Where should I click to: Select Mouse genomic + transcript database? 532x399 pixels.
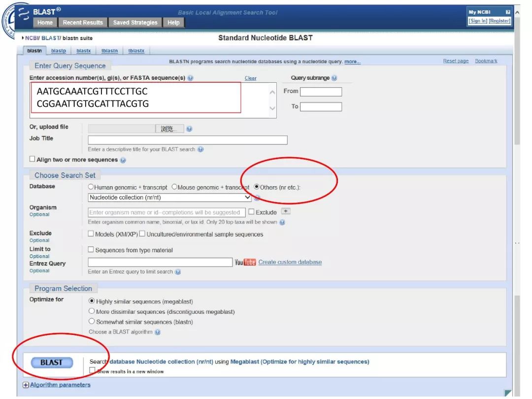(x=174, y=187)
